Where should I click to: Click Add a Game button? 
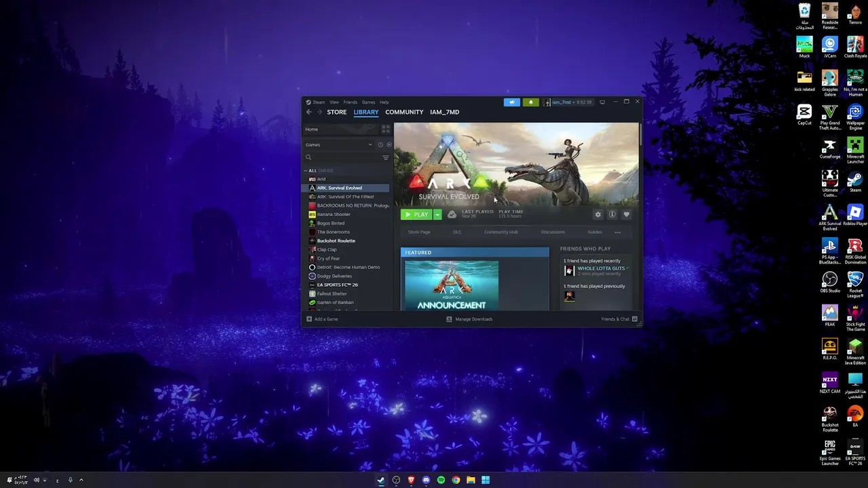(x=322, y=319)
